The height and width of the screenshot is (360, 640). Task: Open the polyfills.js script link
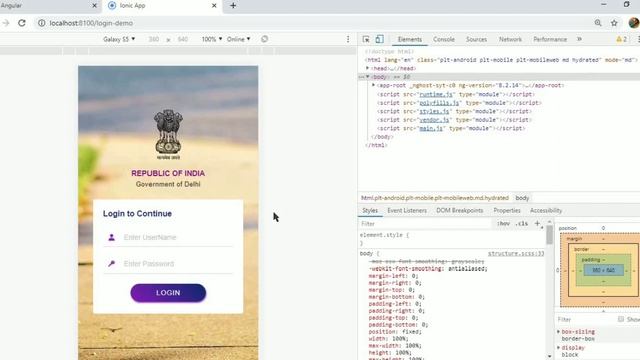439,103
